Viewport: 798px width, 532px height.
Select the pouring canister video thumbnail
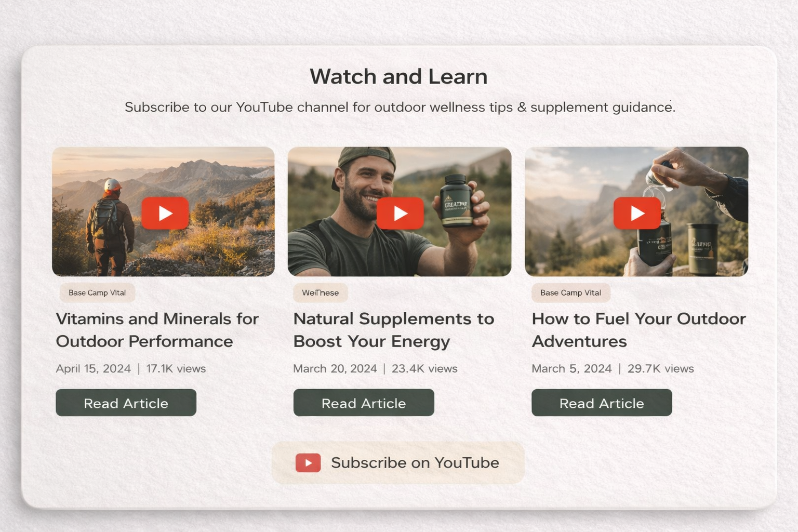636,211
